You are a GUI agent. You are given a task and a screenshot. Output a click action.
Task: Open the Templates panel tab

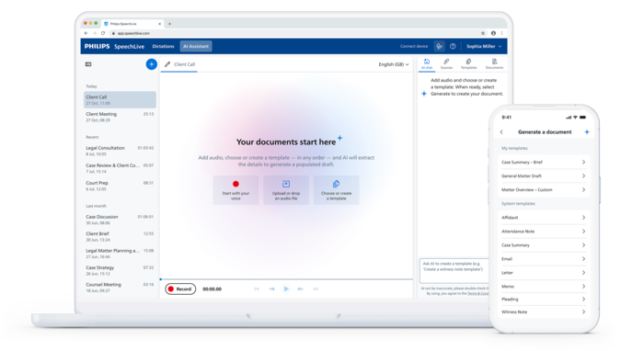pos(468,64)
